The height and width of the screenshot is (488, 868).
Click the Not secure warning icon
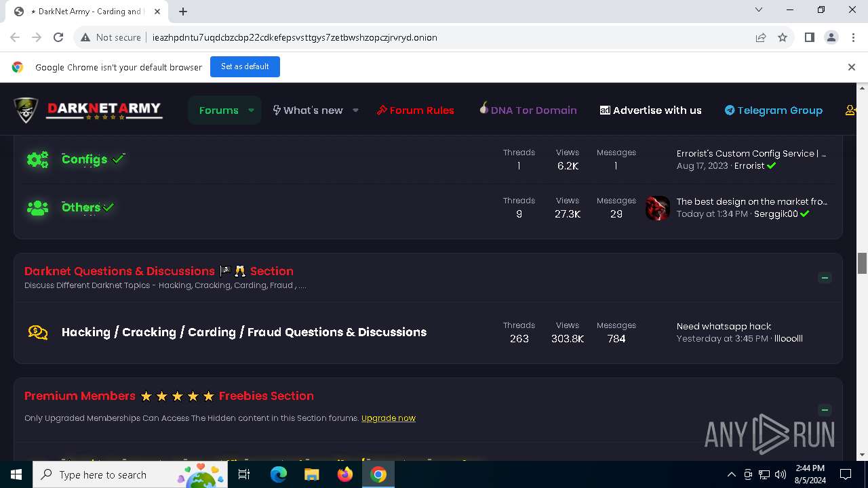click(85, 37)
